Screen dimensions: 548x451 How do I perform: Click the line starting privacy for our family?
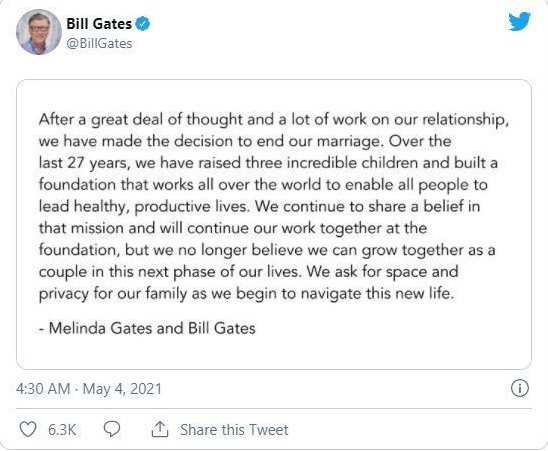pos(246,294)
